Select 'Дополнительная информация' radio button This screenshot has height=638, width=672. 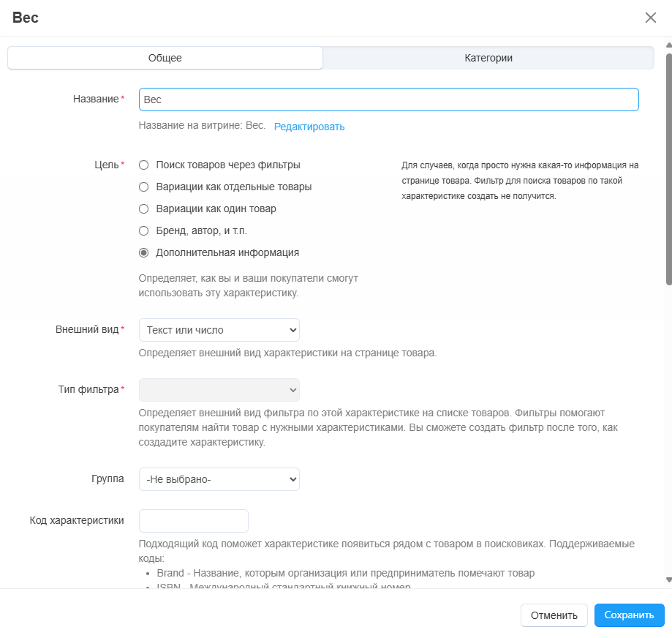pos(144,253)
